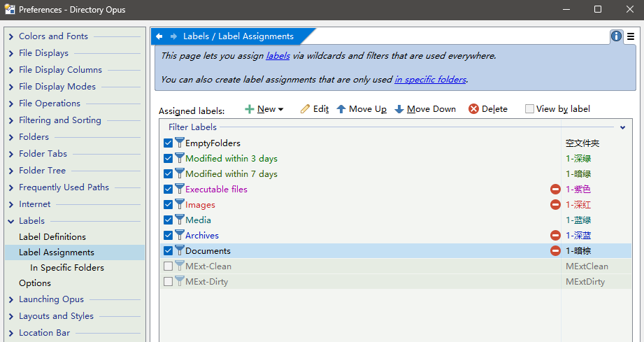The image size is (644, 342).
Task: Click the red stop icon on Archives row
Action: 555,235
